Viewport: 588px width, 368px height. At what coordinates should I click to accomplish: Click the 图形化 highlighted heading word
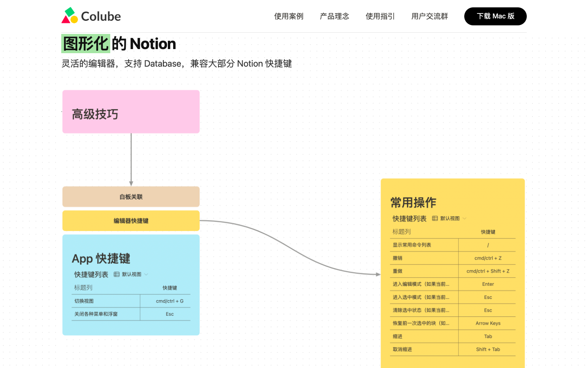[86, 44]
